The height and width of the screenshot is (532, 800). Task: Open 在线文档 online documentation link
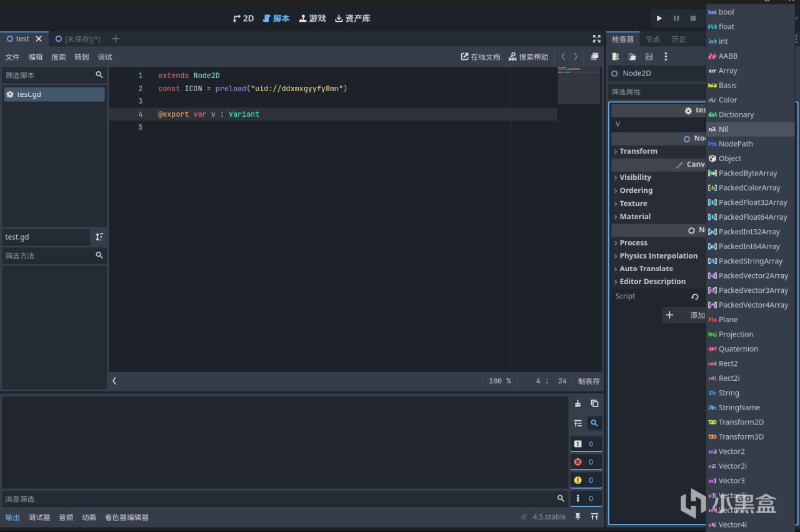pyautogui.click(x=481, y=57)
